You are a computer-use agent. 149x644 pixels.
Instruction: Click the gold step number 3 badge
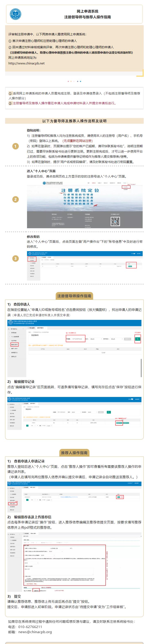pyautogui.click(x=16, y=258)
